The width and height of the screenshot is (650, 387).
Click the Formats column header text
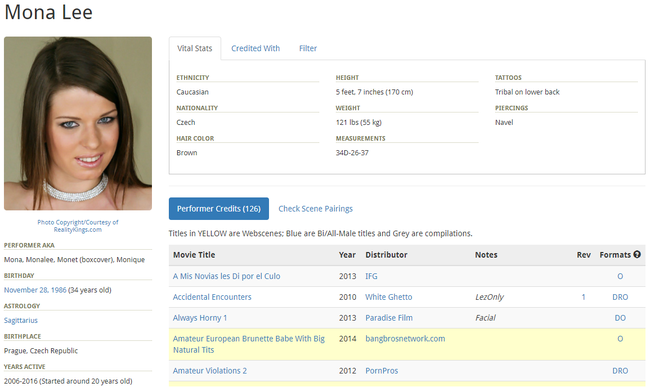point(615,255)
